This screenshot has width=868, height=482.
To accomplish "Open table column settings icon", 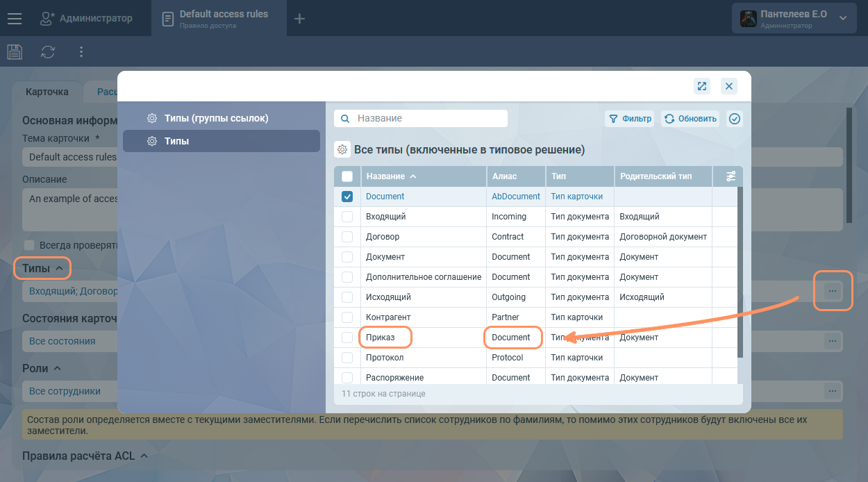I will click(x=731, y=176).
